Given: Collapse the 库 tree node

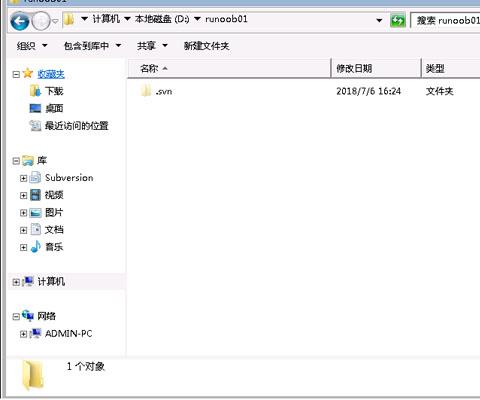Looking at the screenshot, I should 16,161.
